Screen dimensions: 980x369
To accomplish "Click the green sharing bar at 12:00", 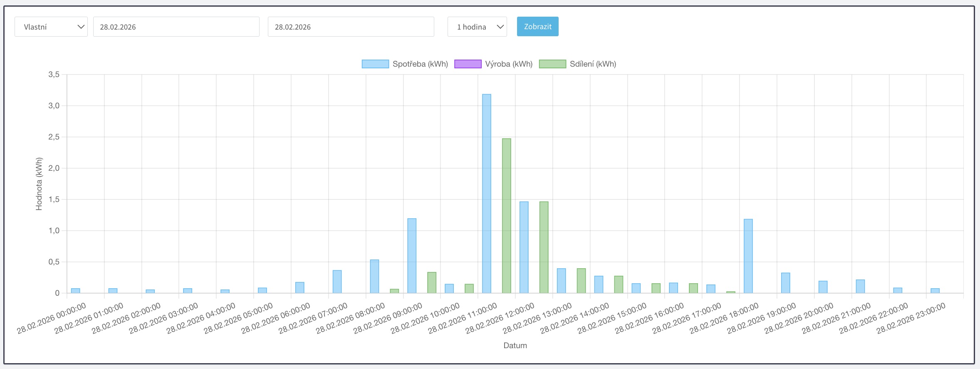I will coord(544,247).
